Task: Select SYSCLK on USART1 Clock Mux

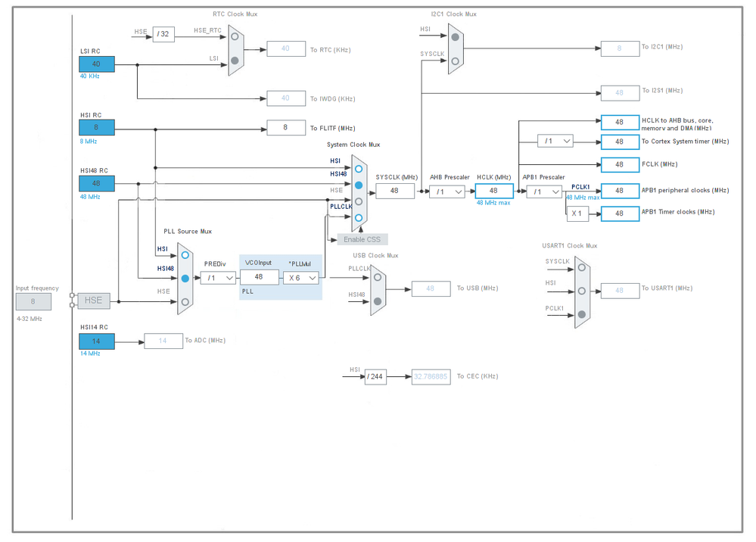Action: click(582, 268)
